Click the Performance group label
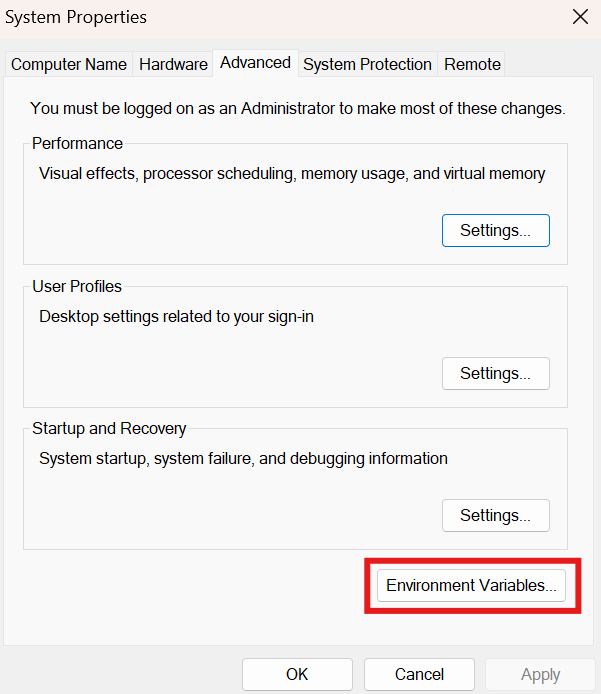Viewport: 601px width, 694px height. click(77, 143)
